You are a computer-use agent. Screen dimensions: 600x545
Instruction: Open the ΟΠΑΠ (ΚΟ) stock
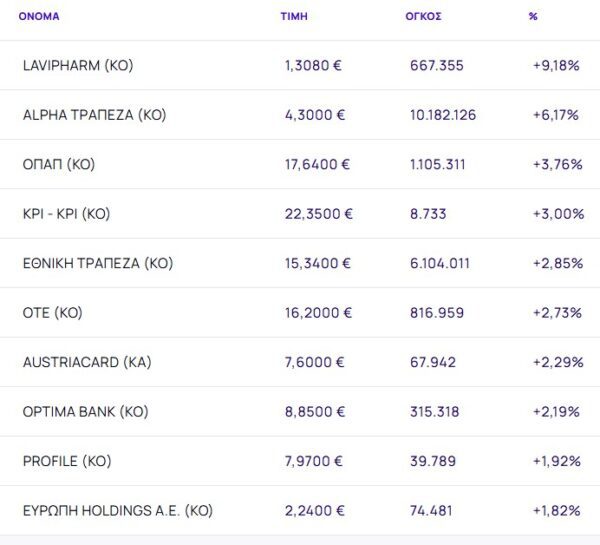[x=58, y=164]
